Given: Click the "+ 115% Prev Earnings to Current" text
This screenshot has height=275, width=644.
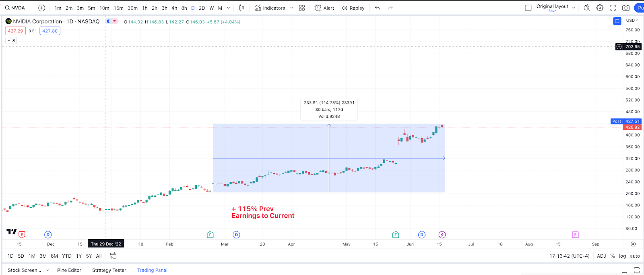Looking at the screenshot, I should [x=263, y=212].
